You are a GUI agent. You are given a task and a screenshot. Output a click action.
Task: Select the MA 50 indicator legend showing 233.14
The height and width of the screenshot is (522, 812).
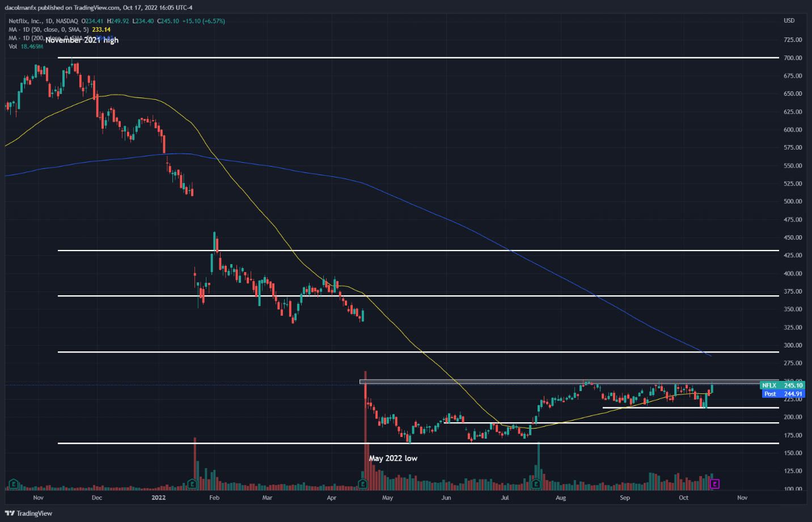[60, 29]
